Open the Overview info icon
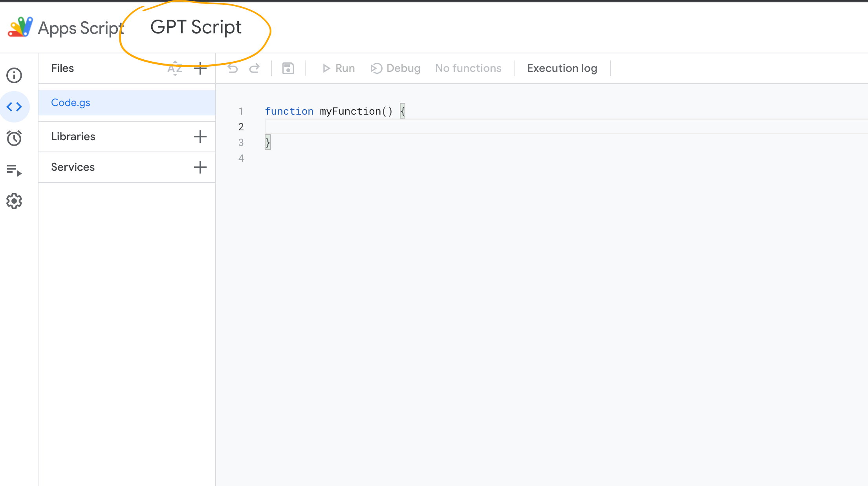The width and height of the screenshot is (868, 486). [x=15, y=75]
